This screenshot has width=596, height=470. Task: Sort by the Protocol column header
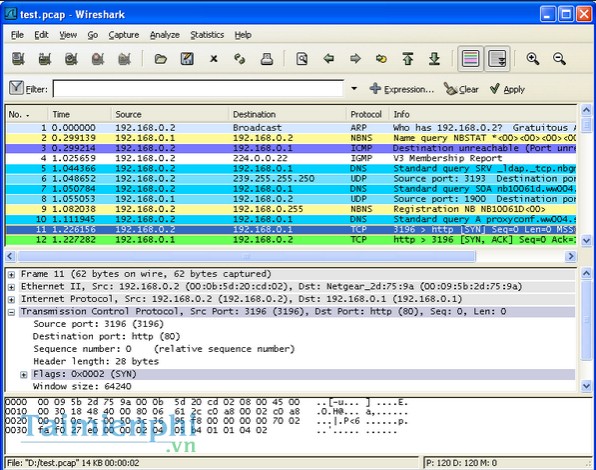367,114
